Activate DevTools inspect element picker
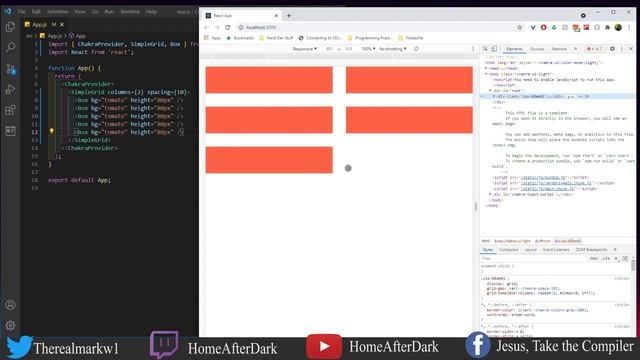 [x=485, y=49]
